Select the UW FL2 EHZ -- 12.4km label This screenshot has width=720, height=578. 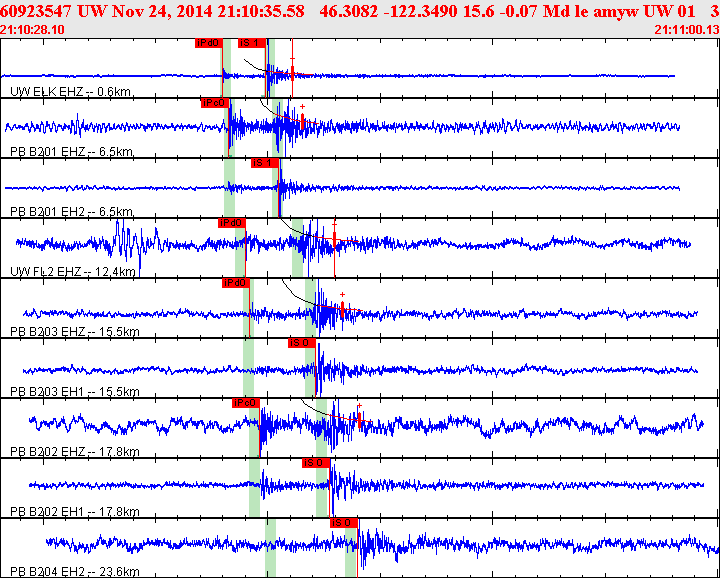(73, 272)
